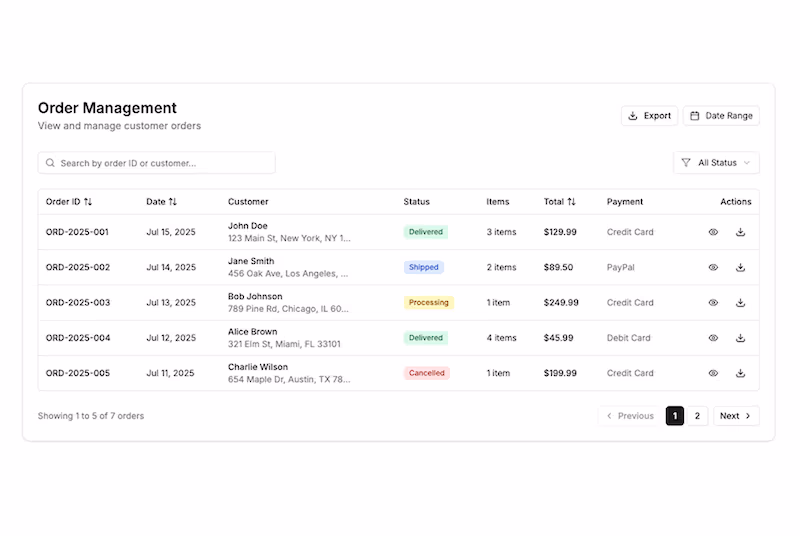Click the Payment column header

[x=624, y=201]
